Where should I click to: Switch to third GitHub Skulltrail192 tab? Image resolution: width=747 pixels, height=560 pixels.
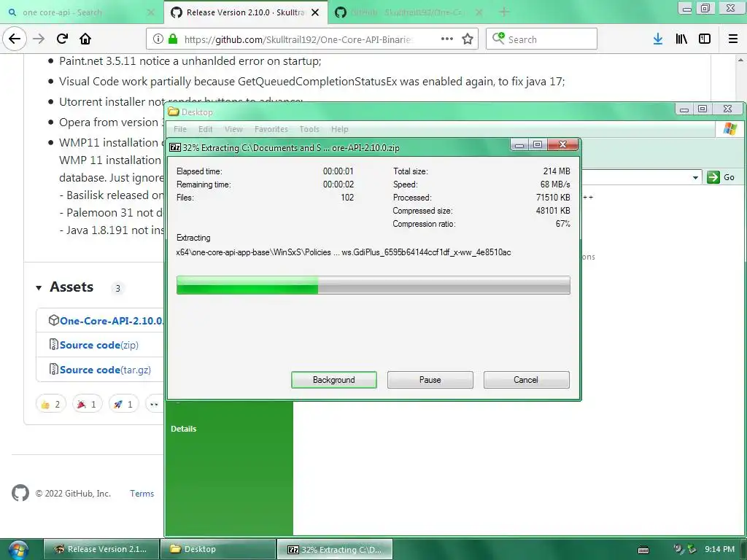point(407,12)
